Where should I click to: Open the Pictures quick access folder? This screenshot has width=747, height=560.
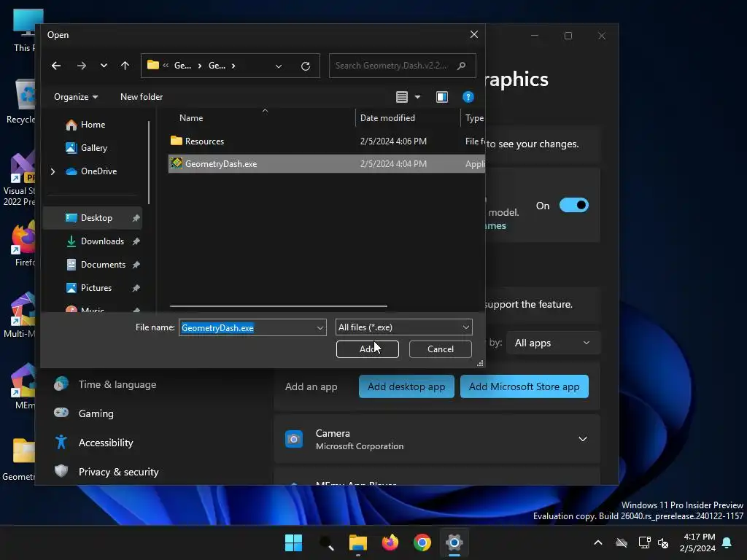(x=96, y=287)
